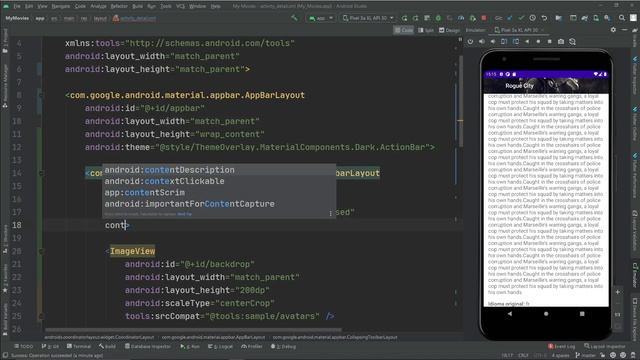Open the Layout Inspector
The height and width of the screenshot is (360, 640).
point(604,347)
